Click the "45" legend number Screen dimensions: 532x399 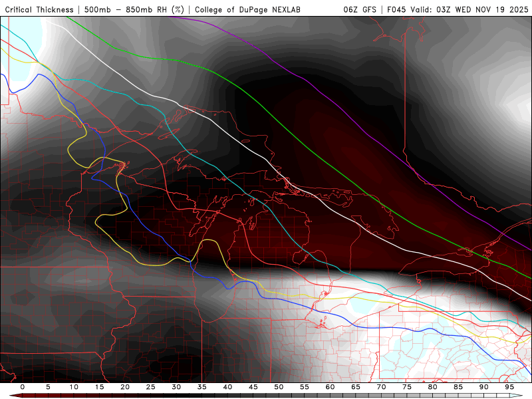pyautogui.click(x=253, y=387)
